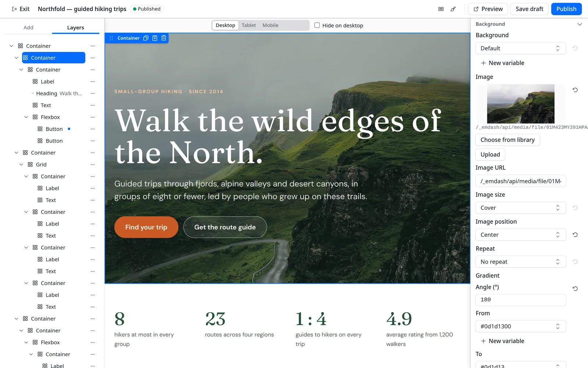Viewport: 588px width, 368px height.
Task: Click the brush style icon in top bar
Action: (453, 9)
